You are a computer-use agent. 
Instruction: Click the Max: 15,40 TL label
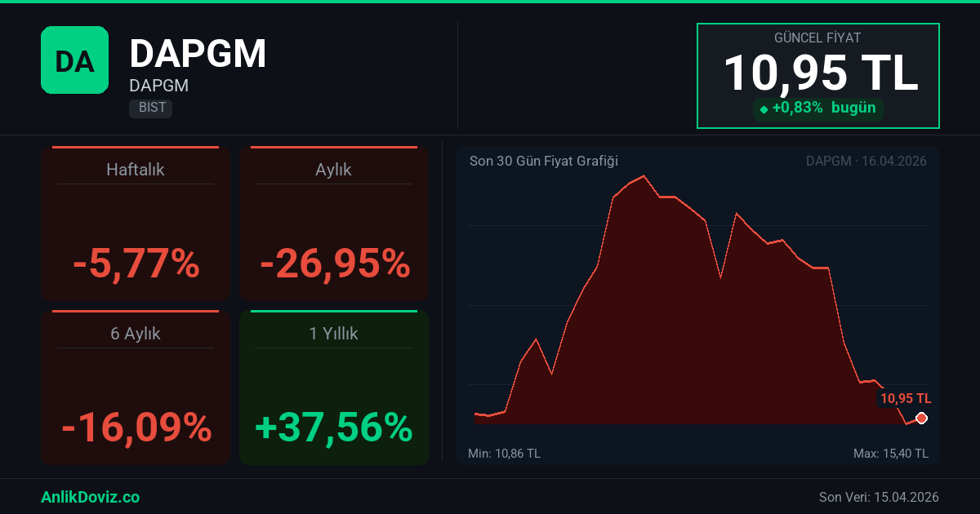click(x=890, y=454)
